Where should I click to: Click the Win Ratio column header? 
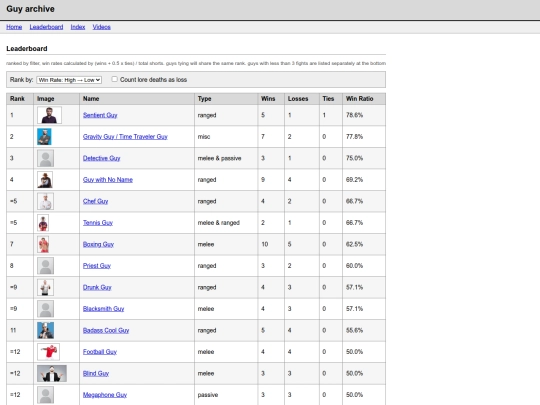tap(364, 99)
